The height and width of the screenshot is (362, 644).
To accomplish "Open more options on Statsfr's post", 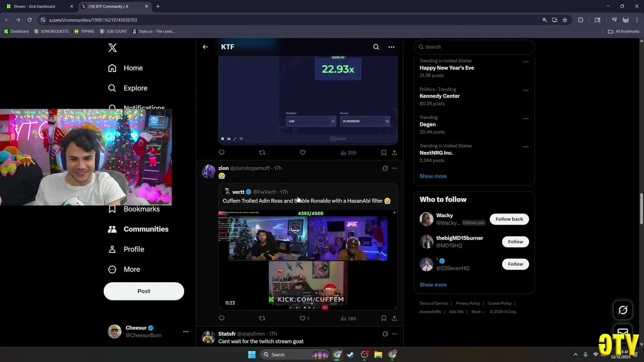I will (394, 334).
